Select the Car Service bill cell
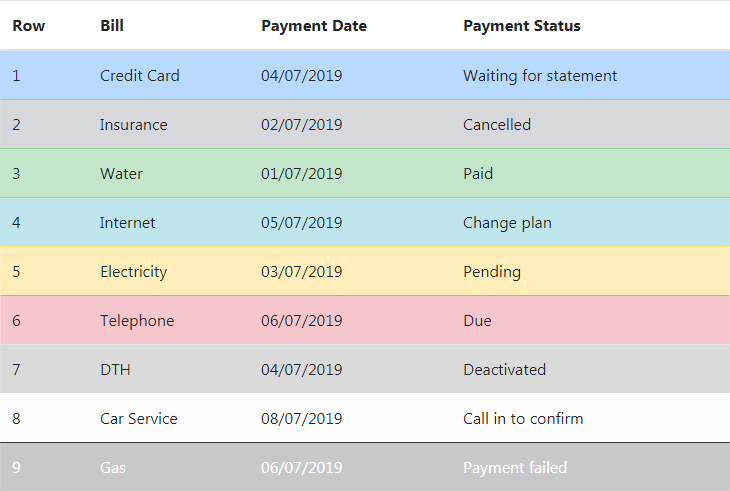 coord(139,418)
